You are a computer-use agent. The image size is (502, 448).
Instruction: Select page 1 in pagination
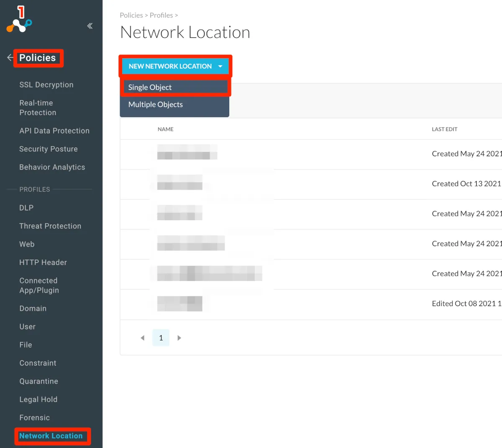point(161,338)
